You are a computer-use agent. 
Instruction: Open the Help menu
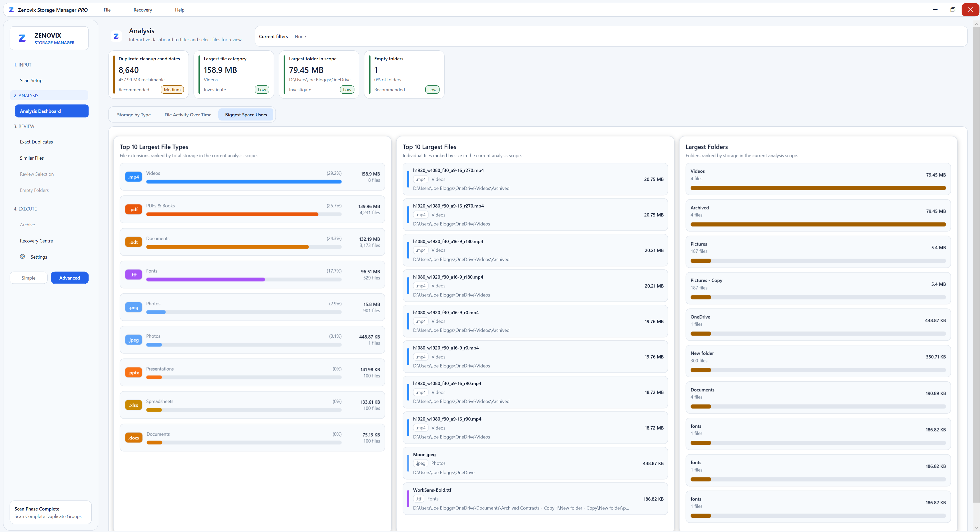point(180,10)
